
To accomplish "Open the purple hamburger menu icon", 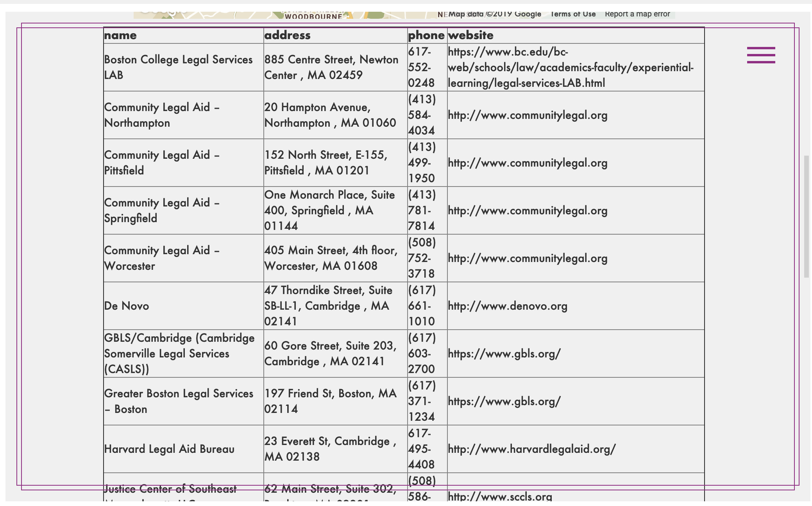I will pos(761,55).
